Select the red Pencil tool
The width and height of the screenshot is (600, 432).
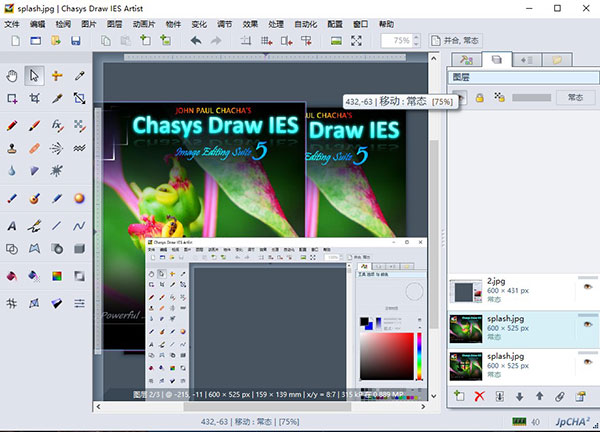tap(12, 126)
